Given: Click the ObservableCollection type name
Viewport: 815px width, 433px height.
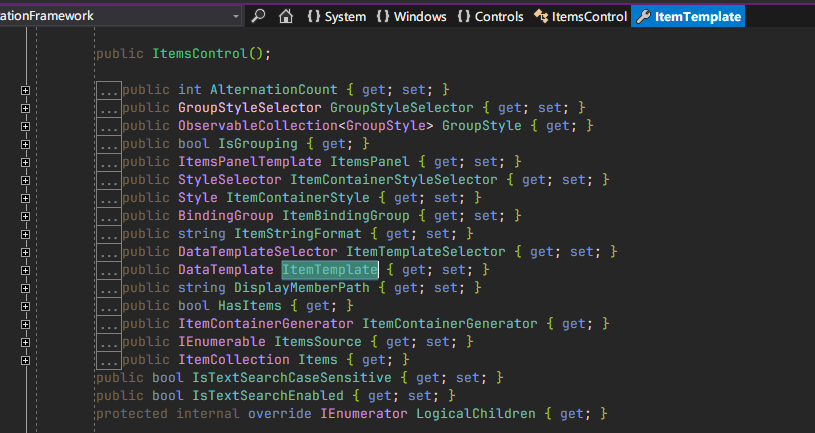Looking at the screenshot, I should [x=258, y=126].
